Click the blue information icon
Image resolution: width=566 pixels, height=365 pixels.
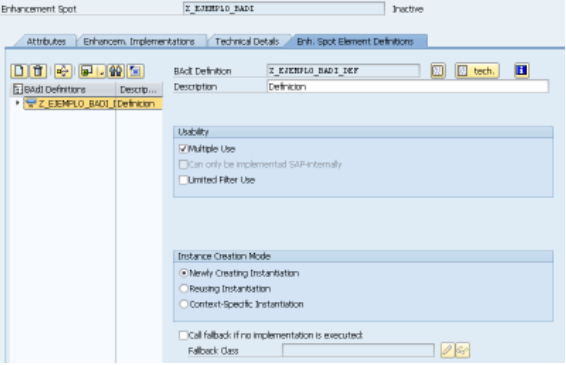tap(521, 70)
